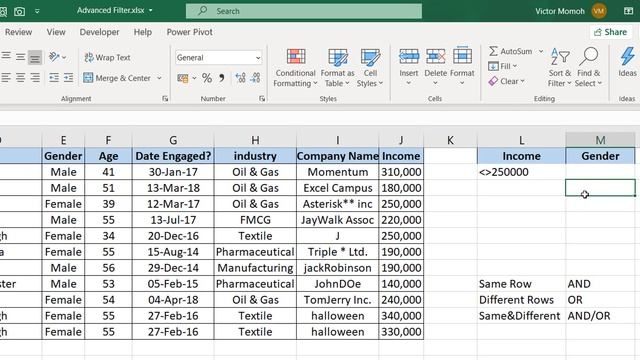Toggle middle align button
The width and height of the screenshot is (640, 360).
(x=20, y=57)
